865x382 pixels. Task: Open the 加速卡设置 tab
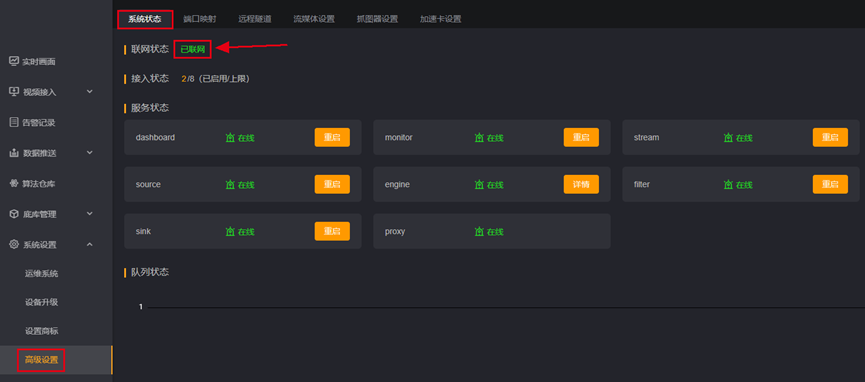pos(440,19)
